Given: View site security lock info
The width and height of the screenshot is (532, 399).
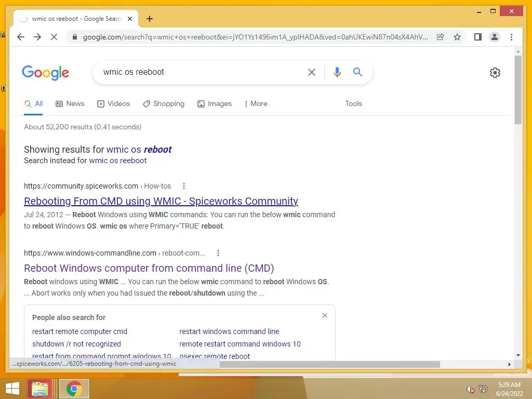Looking at the screenshot, I should point(75,37).
